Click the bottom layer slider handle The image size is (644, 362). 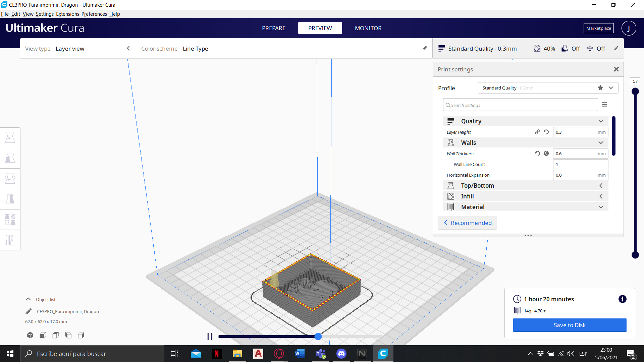pos(635,255)
